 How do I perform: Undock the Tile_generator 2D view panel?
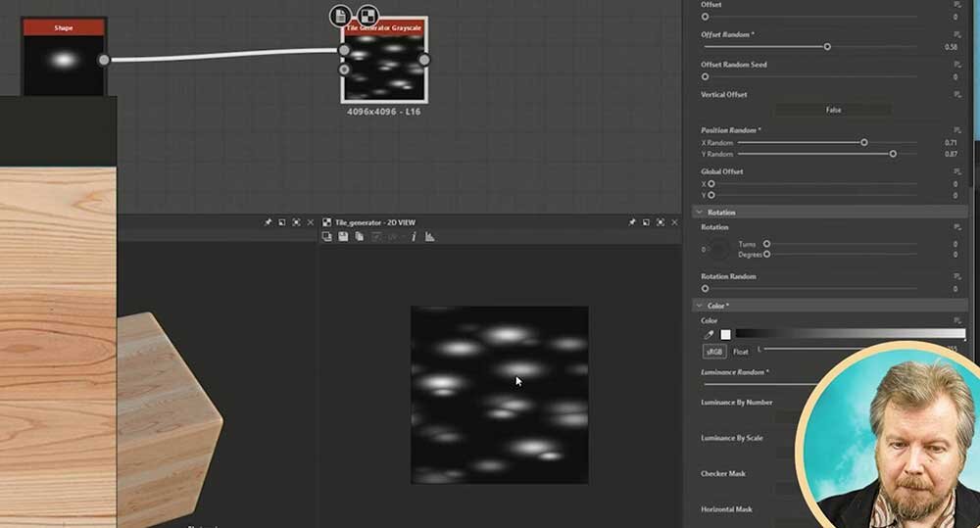(x=646, y=222)
